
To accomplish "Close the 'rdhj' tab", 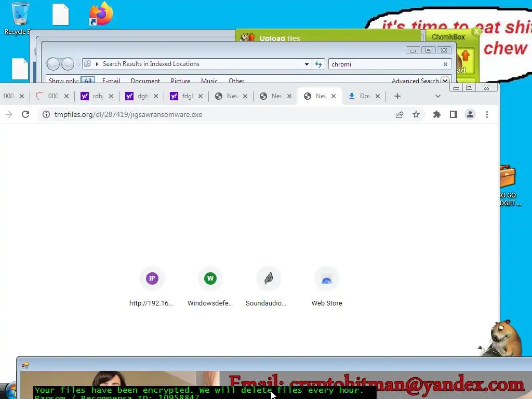I will 111,96.
